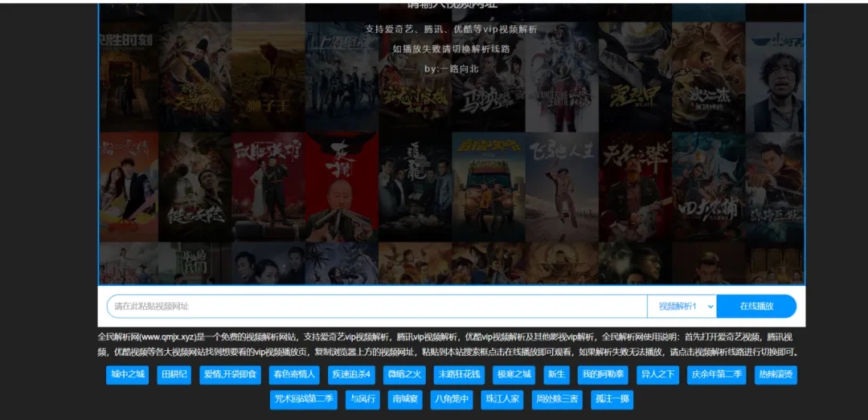Open the 城中之城 tag link
This screenshot has height=420, width=868.
coord(128,374)
